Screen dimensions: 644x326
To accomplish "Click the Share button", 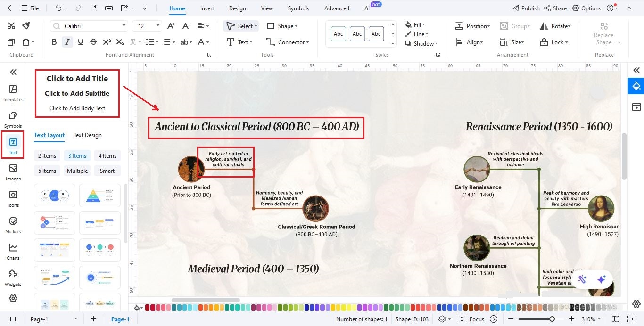I will (x=555, y=8).
